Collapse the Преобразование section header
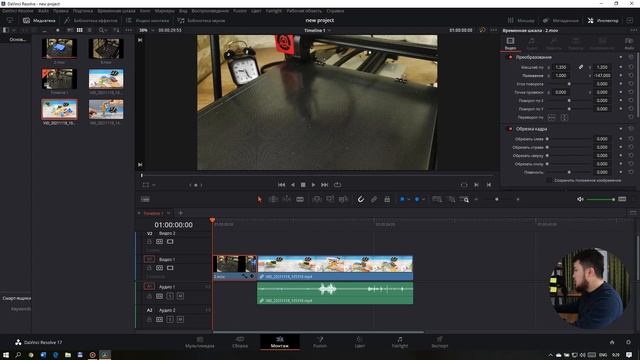 (x=534, y=57)
